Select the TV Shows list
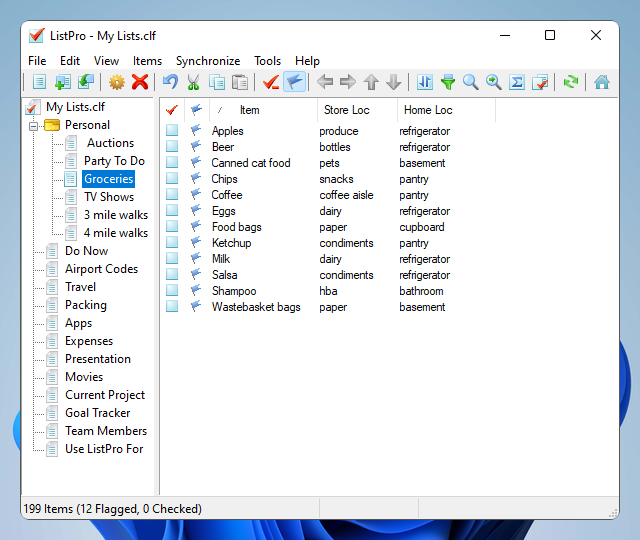The height and width of the screenshot is (540, 640). click(x=109, y=197)
